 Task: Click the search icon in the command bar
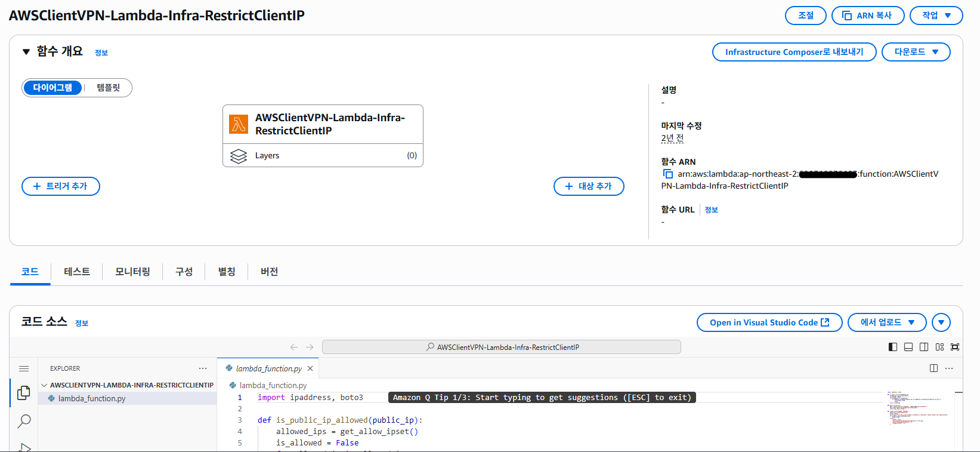point(430,347)
